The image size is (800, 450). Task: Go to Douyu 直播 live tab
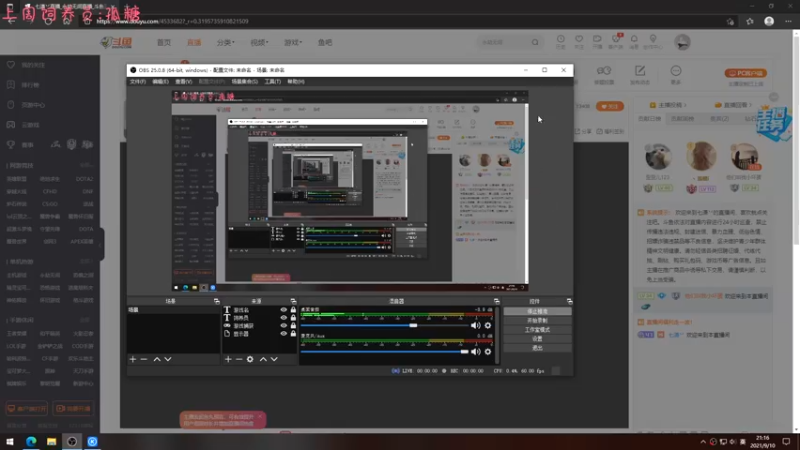pyautogui.click(x=194, y=42)
